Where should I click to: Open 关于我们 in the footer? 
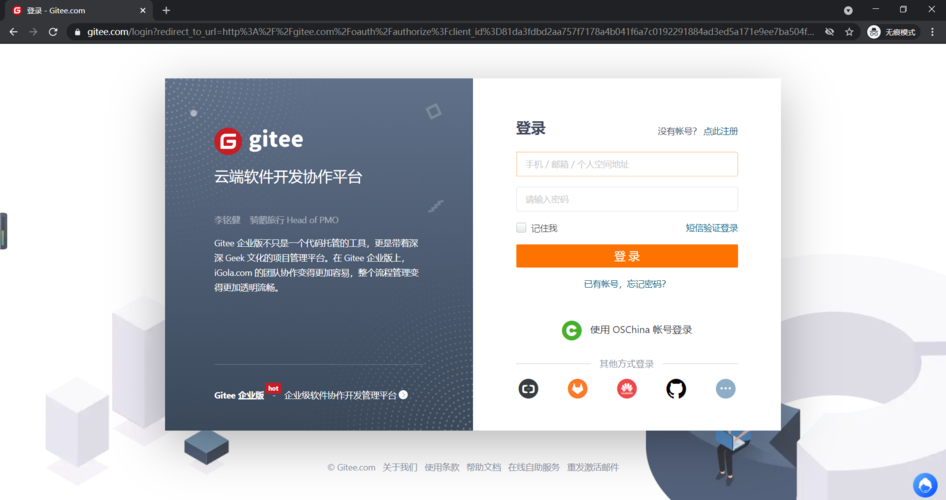click(399, 467)
